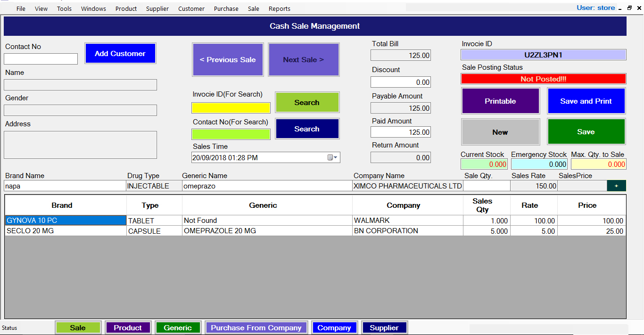Switch to the Generic bottom tab
Viewport: 644px width, 335px height.
(178, 327)
